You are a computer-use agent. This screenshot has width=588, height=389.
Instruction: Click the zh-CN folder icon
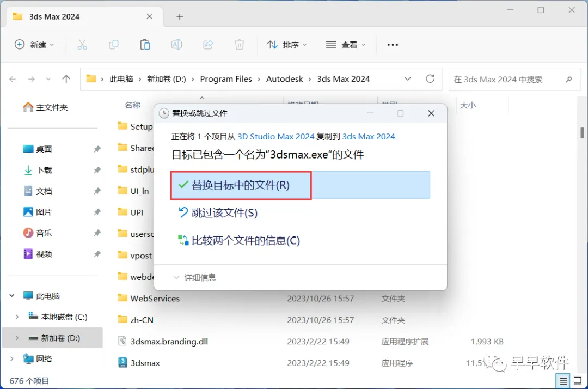[122, 320]
